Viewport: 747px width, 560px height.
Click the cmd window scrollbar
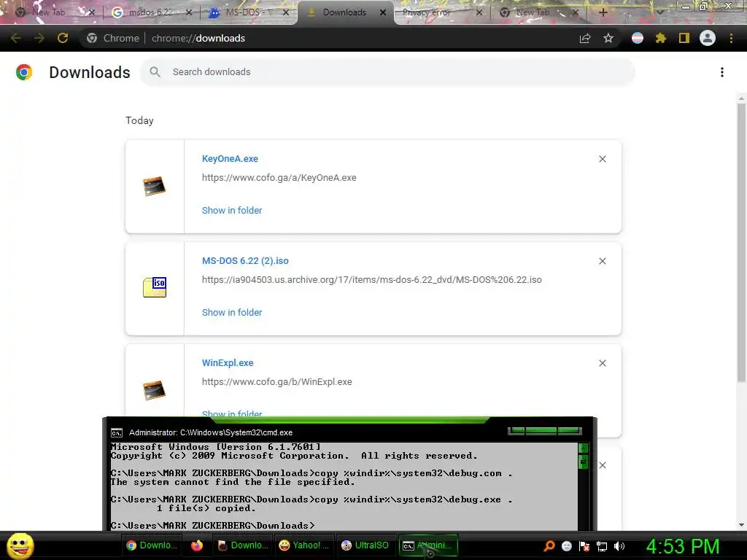583,486
